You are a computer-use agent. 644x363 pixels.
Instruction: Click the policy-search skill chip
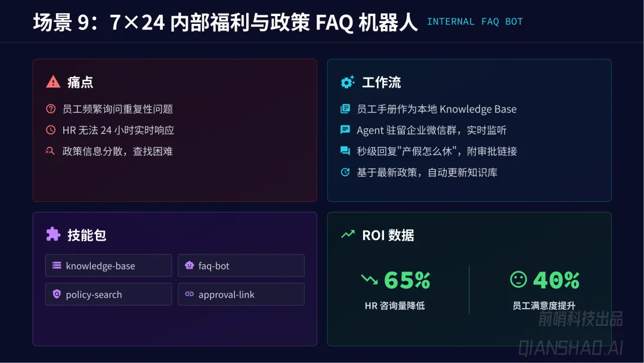coord(108,294)
